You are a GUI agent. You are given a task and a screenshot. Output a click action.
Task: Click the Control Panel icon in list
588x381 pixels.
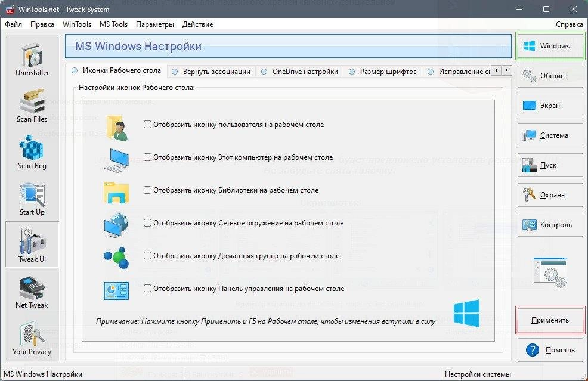(116, 290)
